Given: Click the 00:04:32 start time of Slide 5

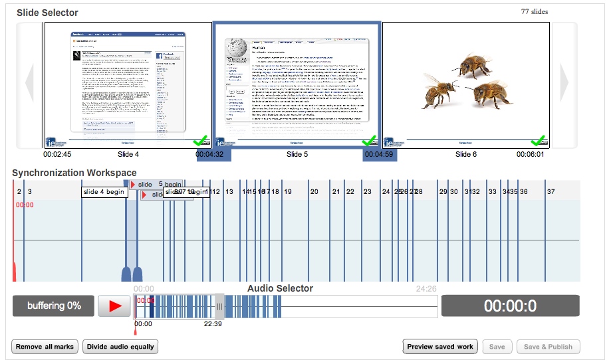Looking at the screenshot, I should [213, 155].
